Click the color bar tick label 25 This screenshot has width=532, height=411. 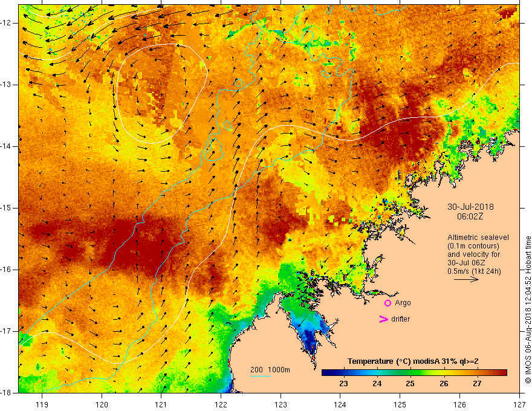410,384
